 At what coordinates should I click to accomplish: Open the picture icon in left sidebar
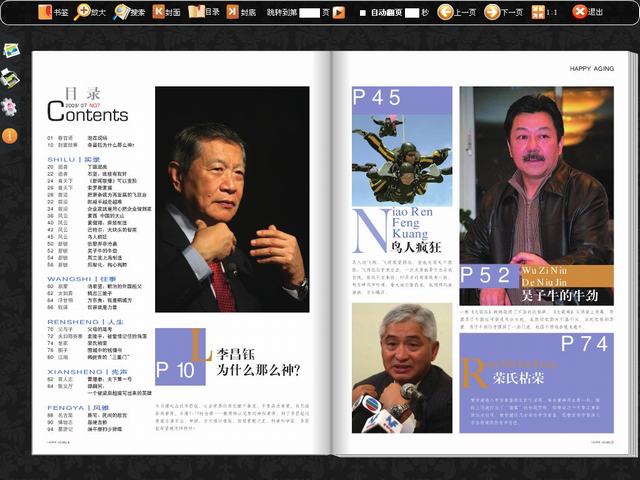(11, 51)
